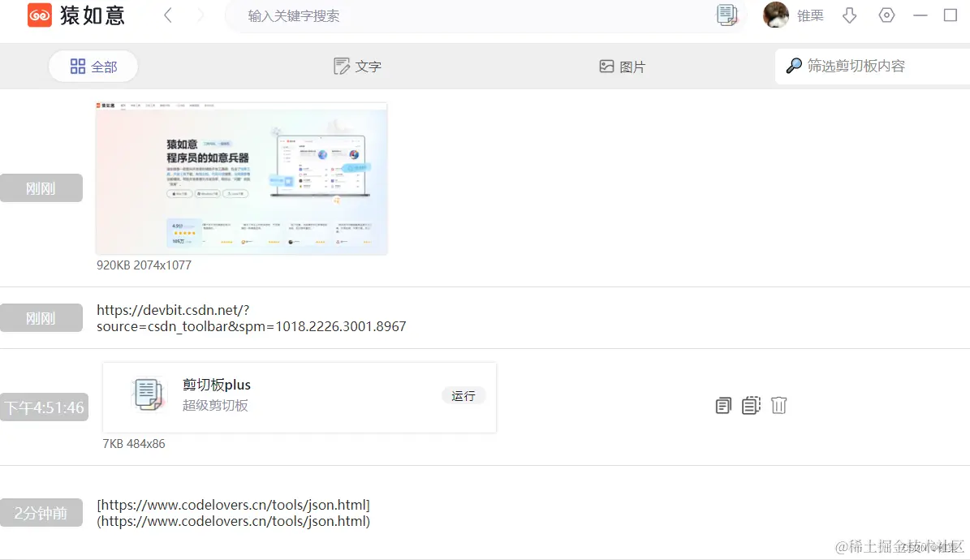Click the 筛选剪切板内容 filter field
Screen dimensions: 970x560
pyautogui.click(x=873, y=67)
